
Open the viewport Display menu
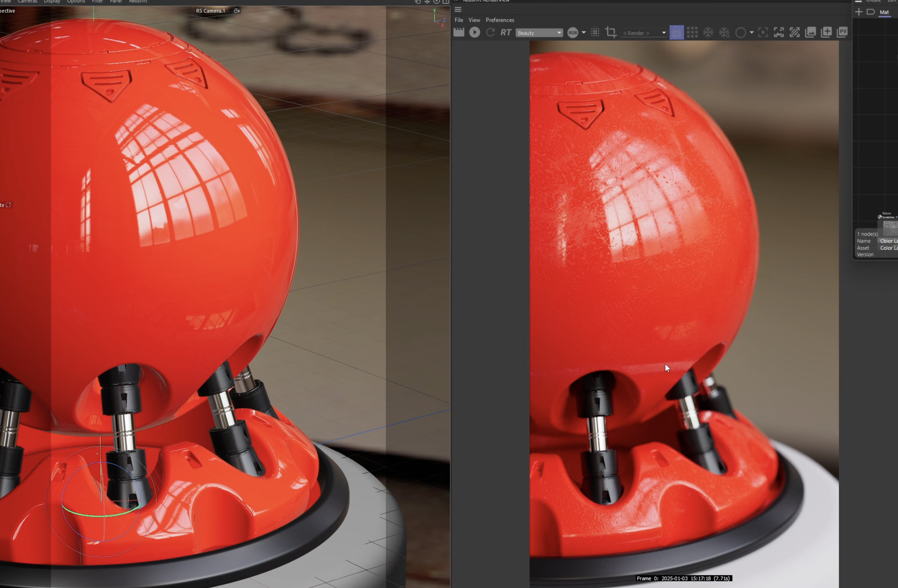pos(52,1)
